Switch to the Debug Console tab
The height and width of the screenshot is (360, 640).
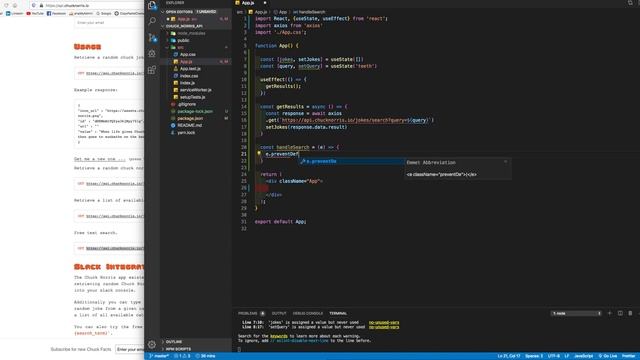(x=308, y=313)
